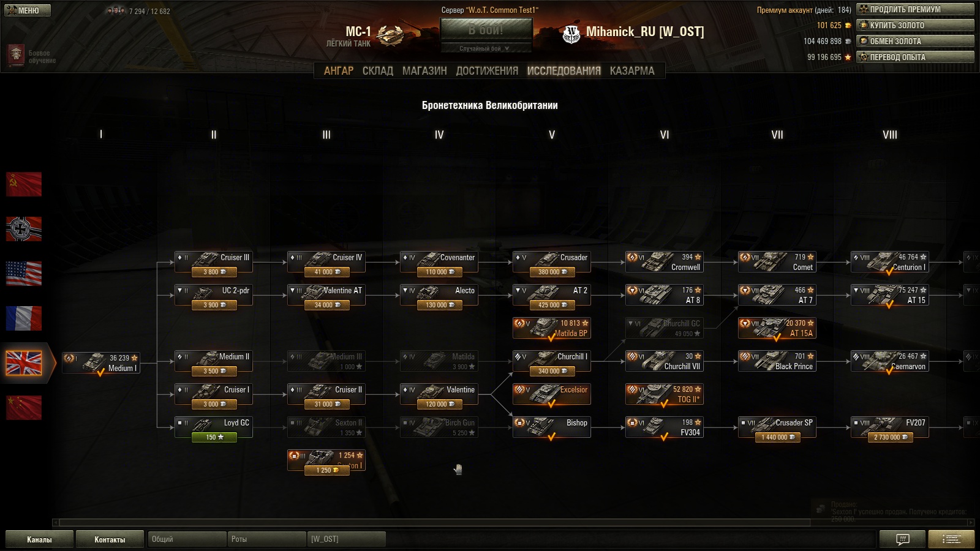Click the ПЕРЕВОД ОПЫТА button

[915, 57]
